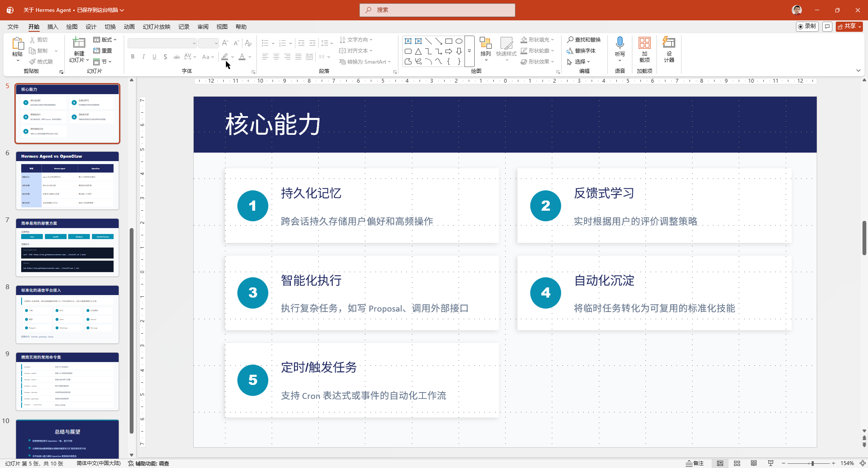Open Quick Styles (快速样式)

point(506,49)
